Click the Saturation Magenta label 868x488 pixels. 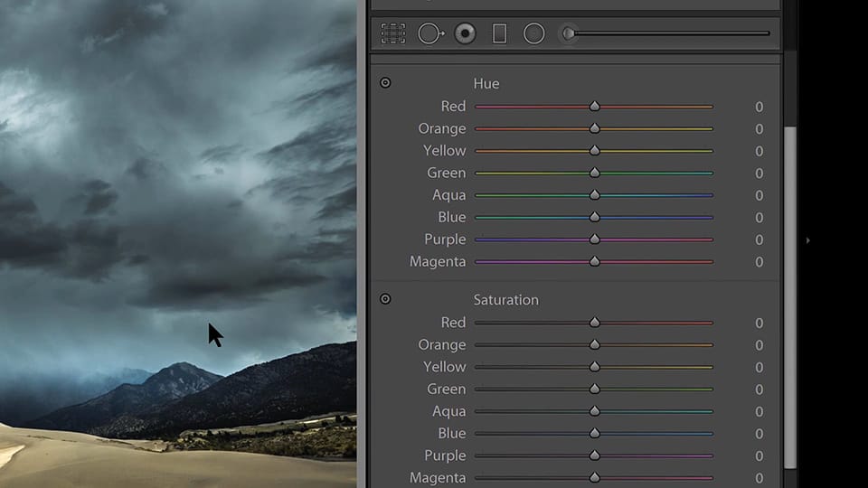point(438,477)
